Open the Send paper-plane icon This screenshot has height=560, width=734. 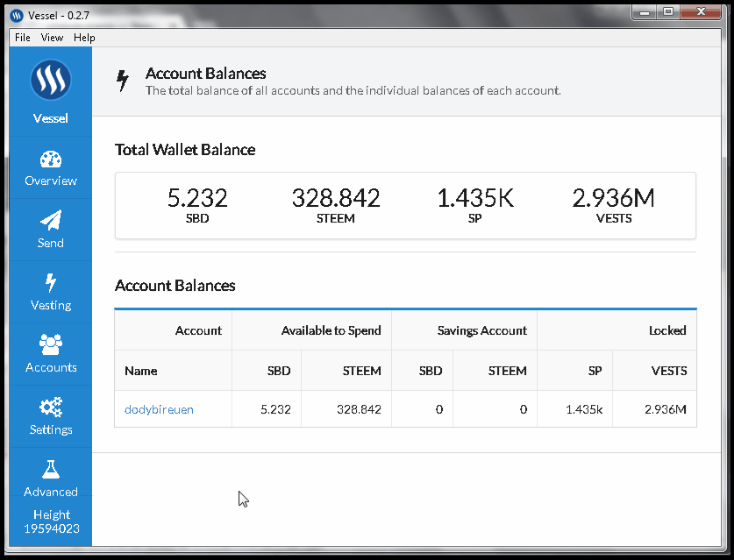51,220
